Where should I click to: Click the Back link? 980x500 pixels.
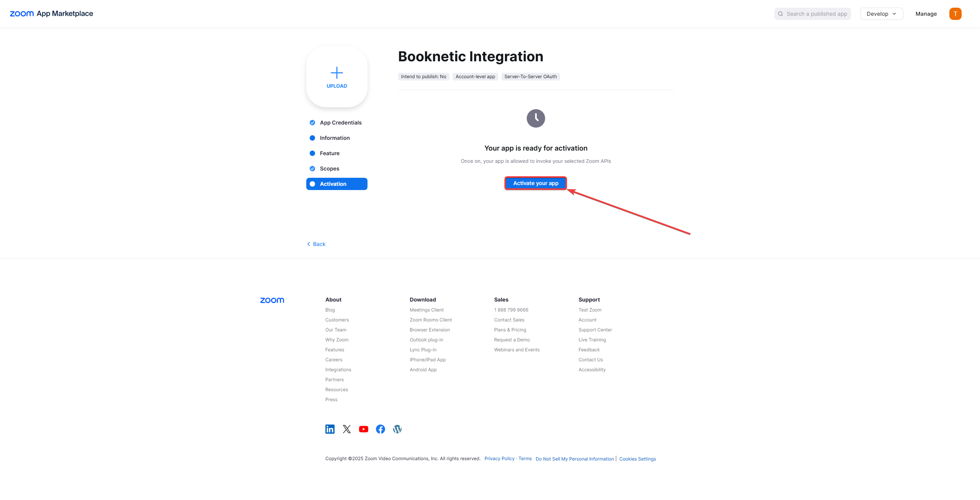click(316, 244)
